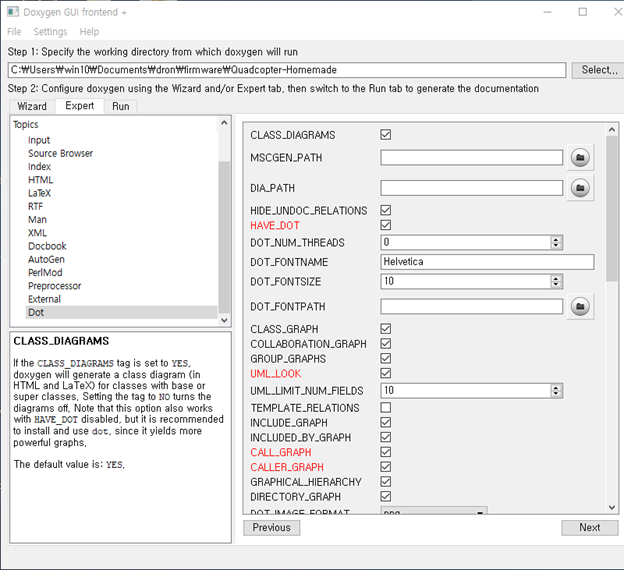Switch to the Wizard tab

(32, 107)
